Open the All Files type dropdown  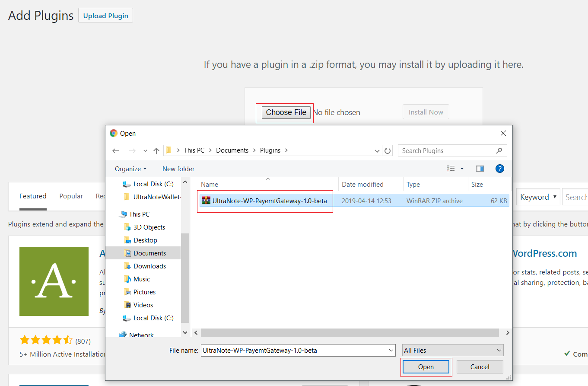point(452,350)
